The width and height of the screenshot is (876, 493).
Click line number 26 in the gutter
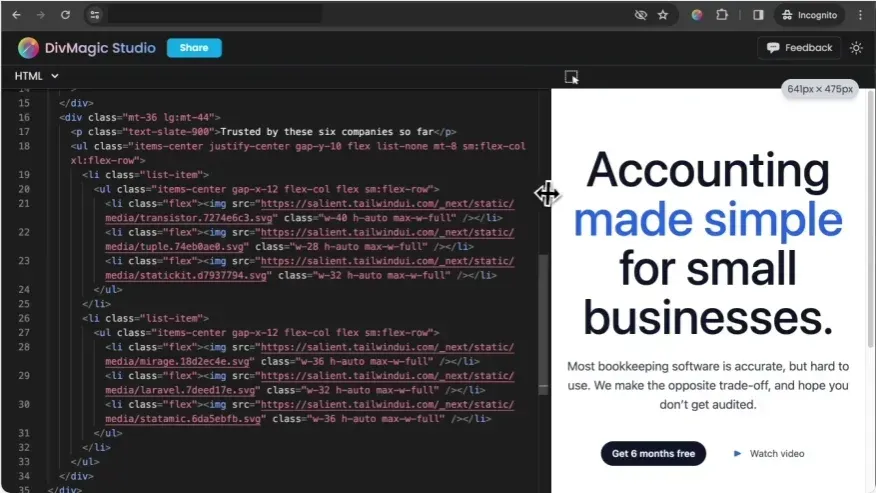(x=24, y=318)
